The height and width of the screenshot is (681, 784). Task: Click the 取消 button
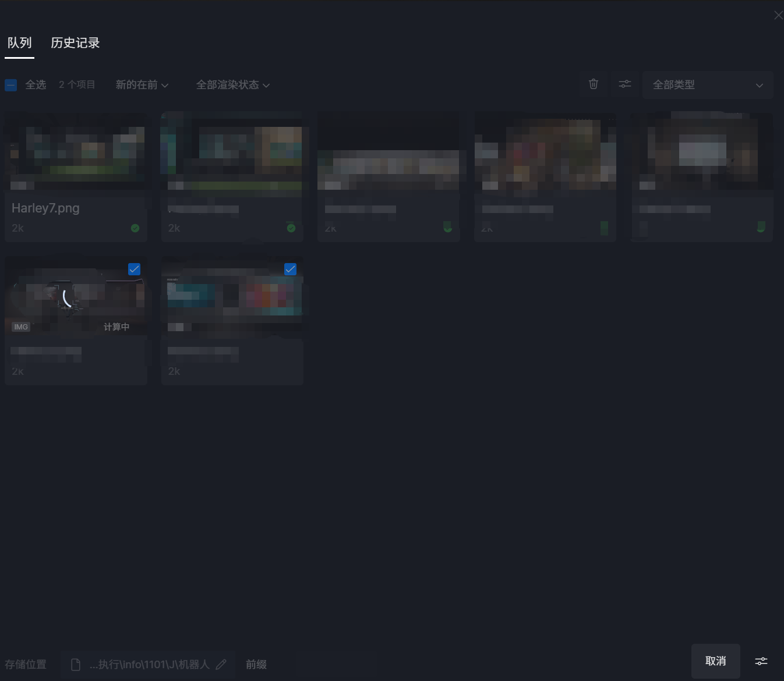tap(715, 661)
